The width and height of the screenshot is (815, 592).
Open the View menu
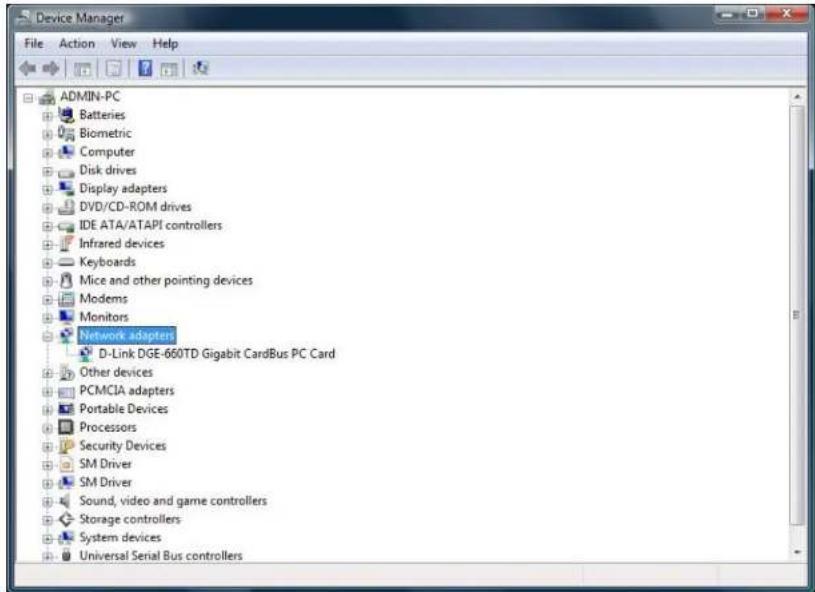coord(123,44)
